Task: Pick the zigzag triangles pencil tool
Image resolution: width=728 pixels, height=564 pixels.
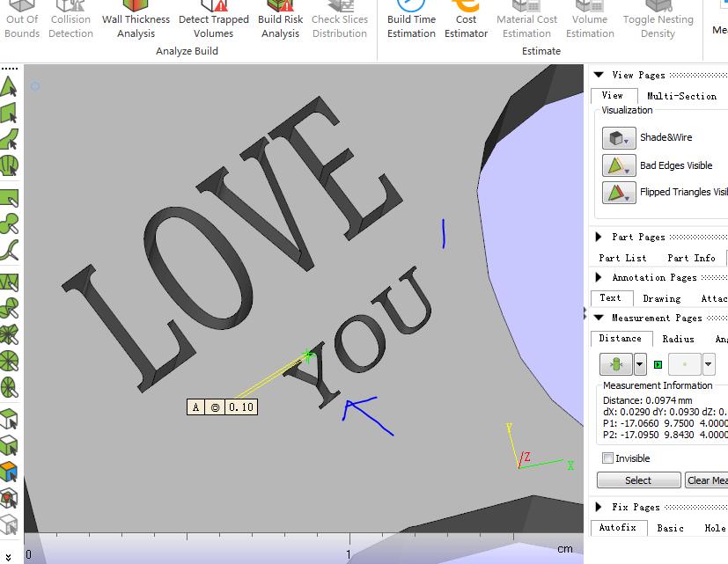Action: [x=10, y=282]
